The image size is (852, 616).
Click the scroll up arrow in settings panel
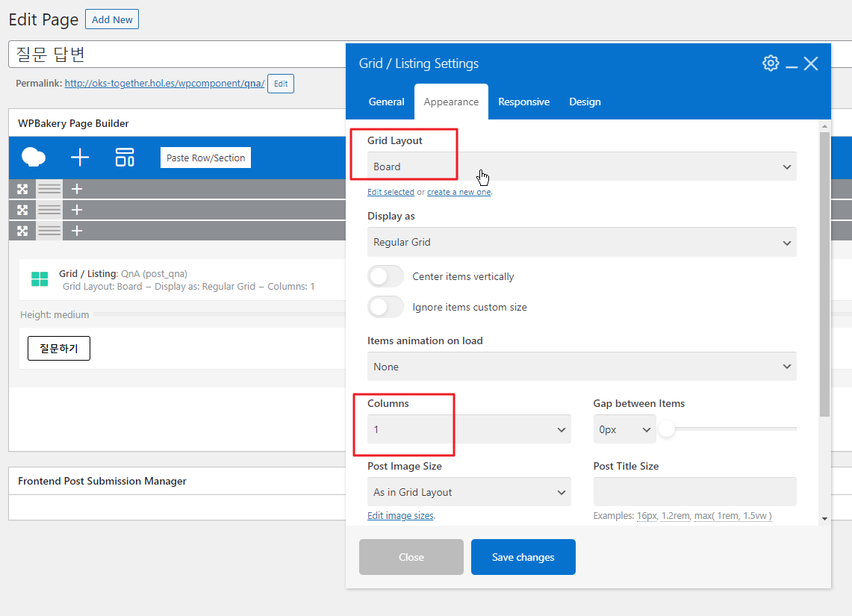tap(824, 126)
